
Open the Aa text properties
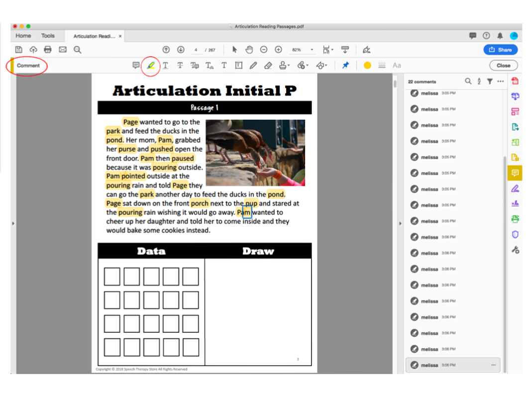(x=397, y=65)
